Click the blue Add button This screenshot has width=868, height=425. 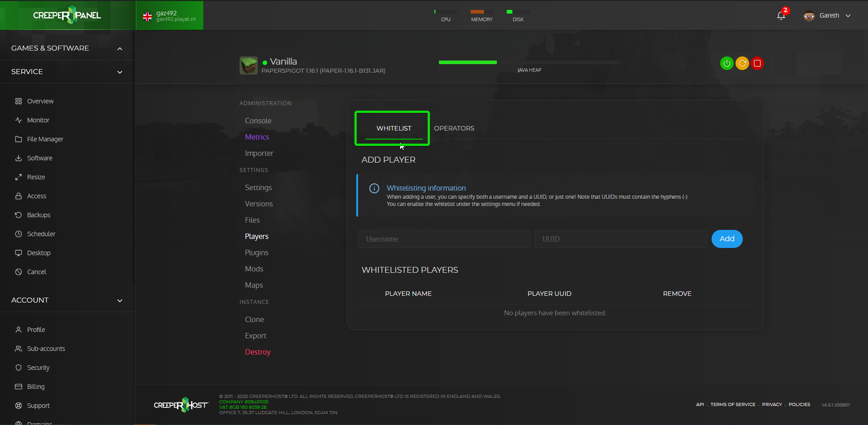[727, 239]
